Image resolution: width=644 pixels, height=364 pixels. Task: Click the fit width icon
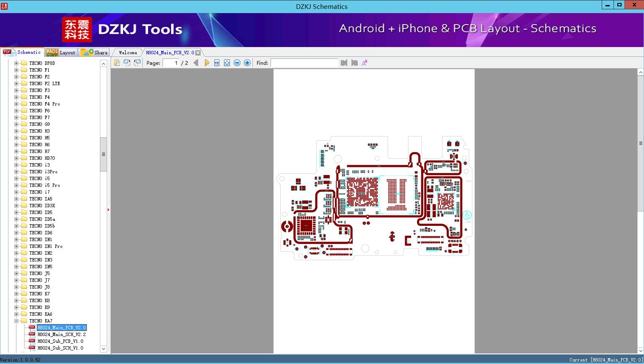(217, 63)
